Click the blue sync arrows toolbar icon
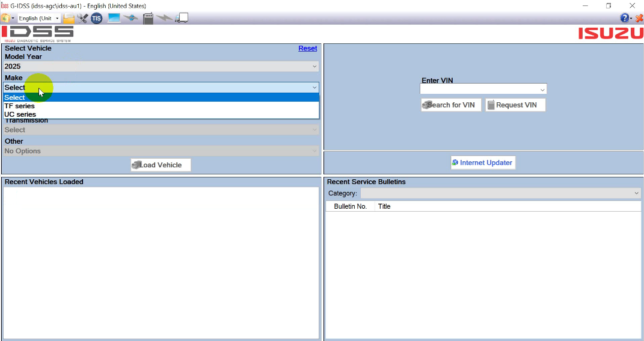This screenshot has width=644, height=341. pyautogui.click(x=131, y=18)
